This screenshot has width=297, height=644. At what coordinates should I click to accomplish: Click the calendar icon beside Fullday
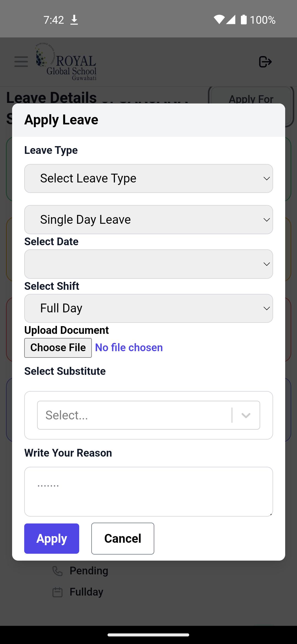coord(57,592)
